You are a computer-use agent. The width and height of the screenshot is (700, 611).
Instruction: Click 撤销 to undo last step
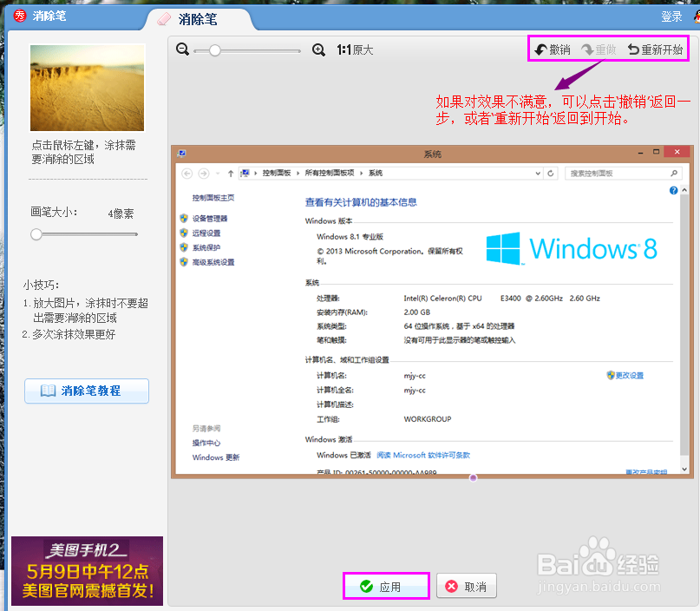[x=553, y=49]
